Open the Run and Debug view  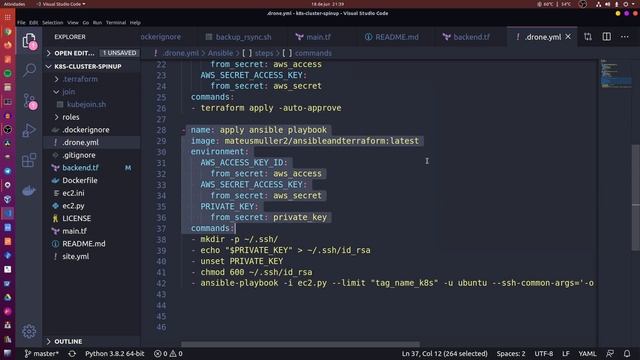coord(29,130)
